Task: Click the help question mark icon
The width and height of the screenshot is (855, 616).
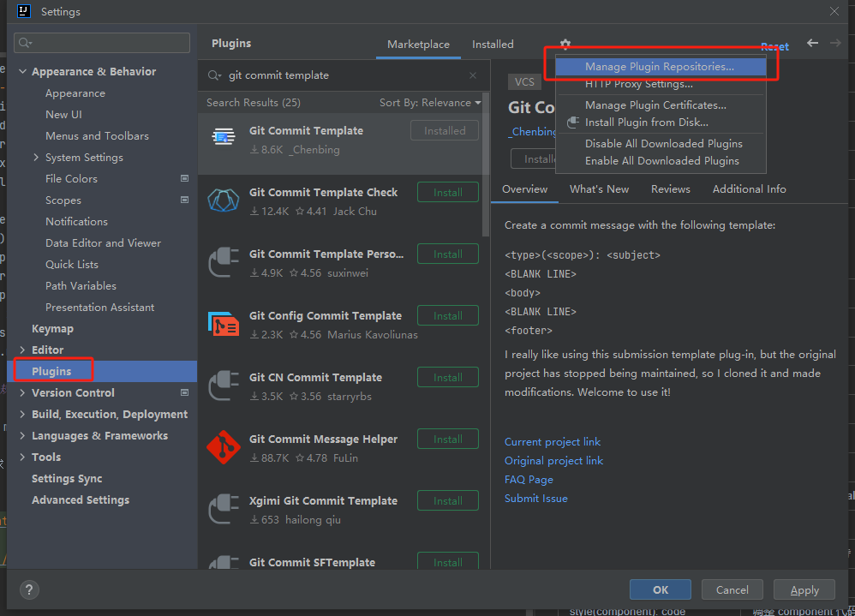Action: pyautogui.click(x=29, y=589)
